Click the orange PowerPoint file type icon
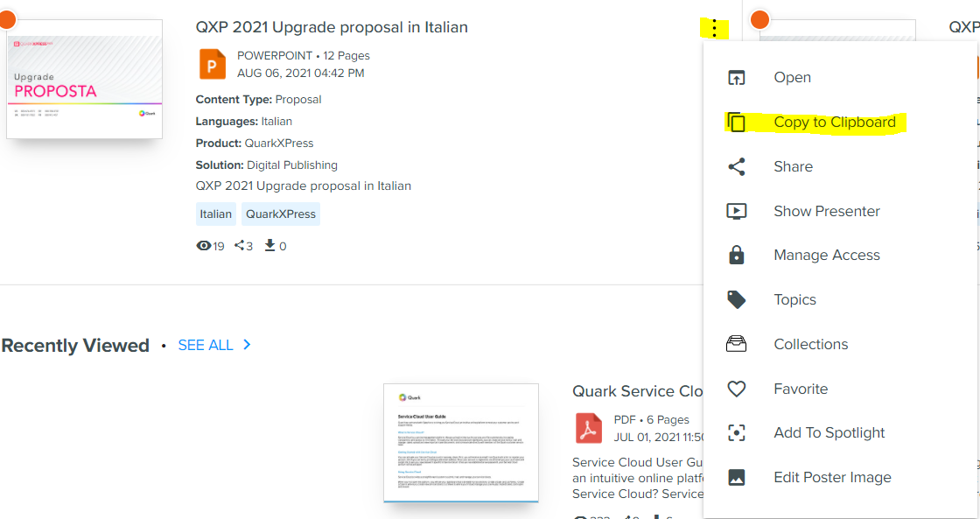This screenshot has height=519, width=980. [213, 64]
